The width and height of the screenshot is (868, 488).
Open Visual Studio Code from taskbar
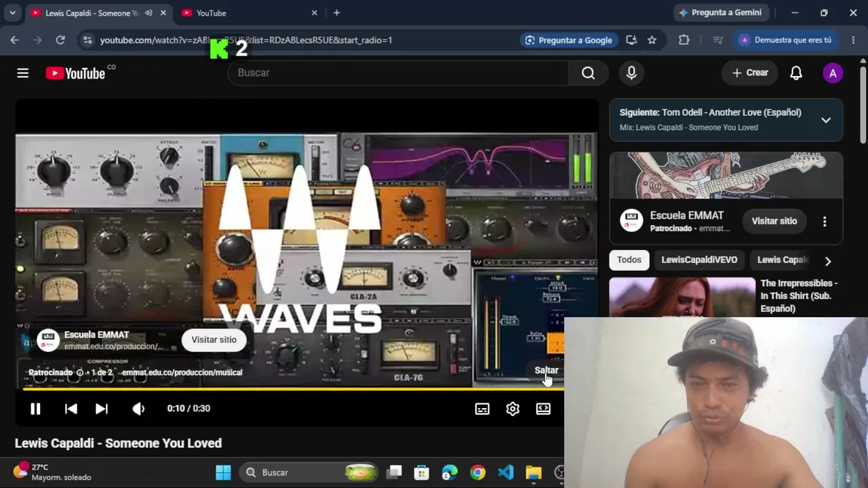tap(506, 472)
